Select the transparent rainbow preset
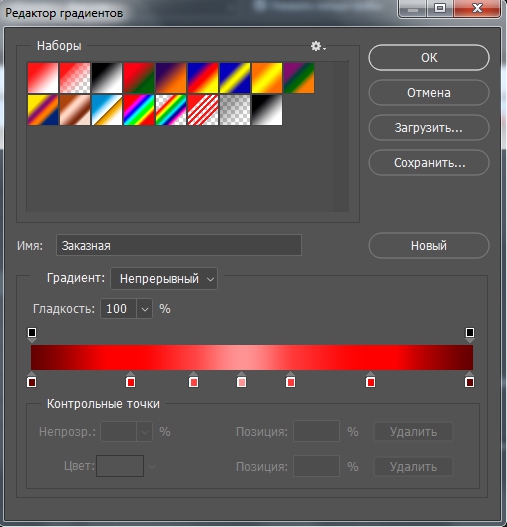Viewport: 507px width, 527px height. [x=171, y=110]
